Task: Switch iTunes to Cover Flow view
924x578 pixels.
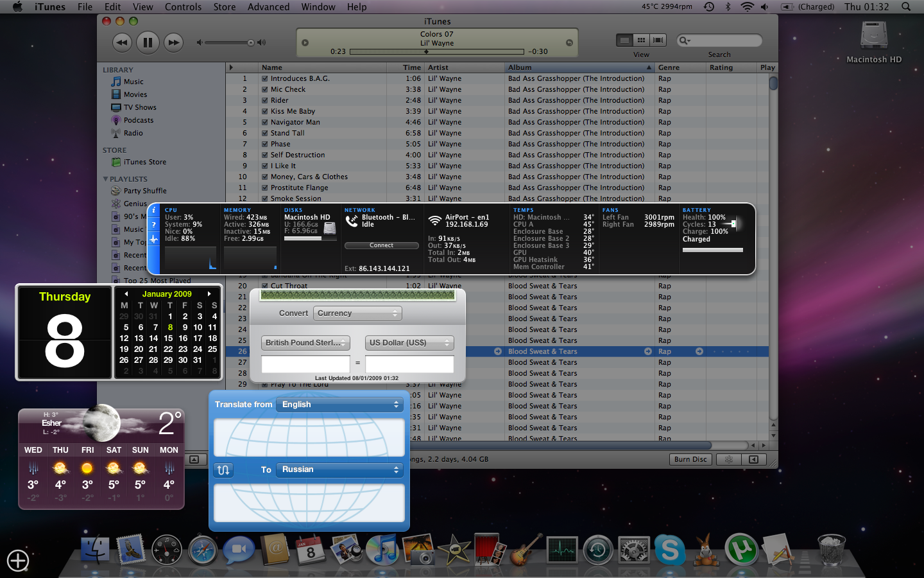Action: 658,40
